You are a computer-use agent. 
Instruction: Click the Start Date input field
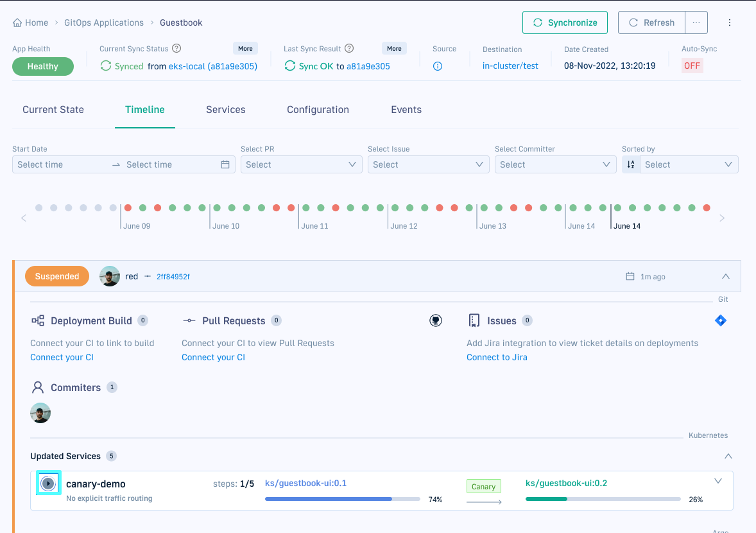click(62, 164)
